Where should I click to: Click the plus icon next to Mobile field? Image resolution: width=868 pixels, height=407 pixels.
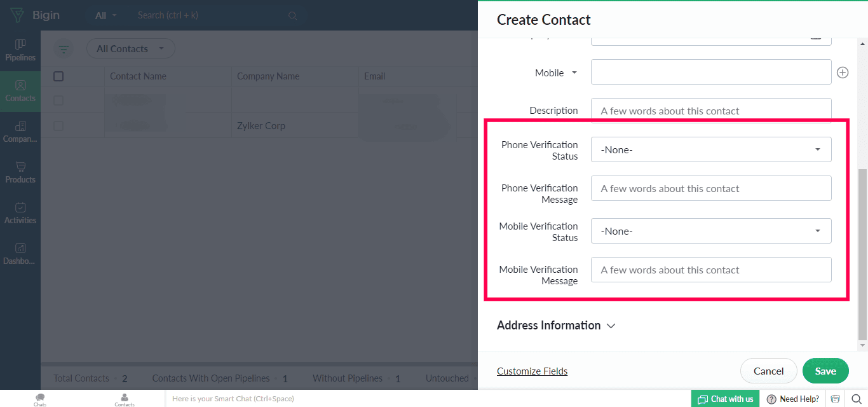(x=843, y=72)
